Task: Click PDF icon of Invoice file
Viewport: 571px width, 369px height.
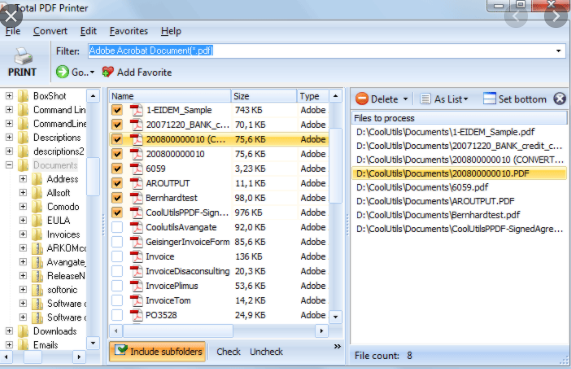Action: [x=137, y=256]
